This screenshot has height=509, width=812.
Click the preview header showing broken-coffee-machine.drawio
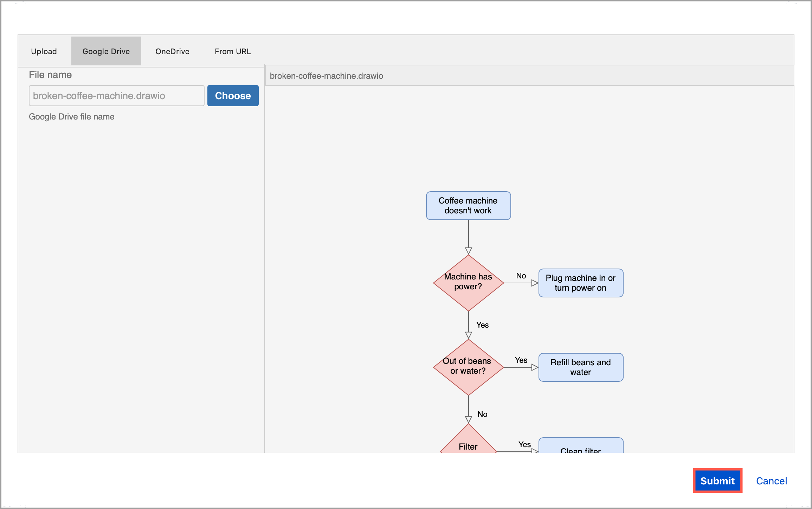(326, 76)
